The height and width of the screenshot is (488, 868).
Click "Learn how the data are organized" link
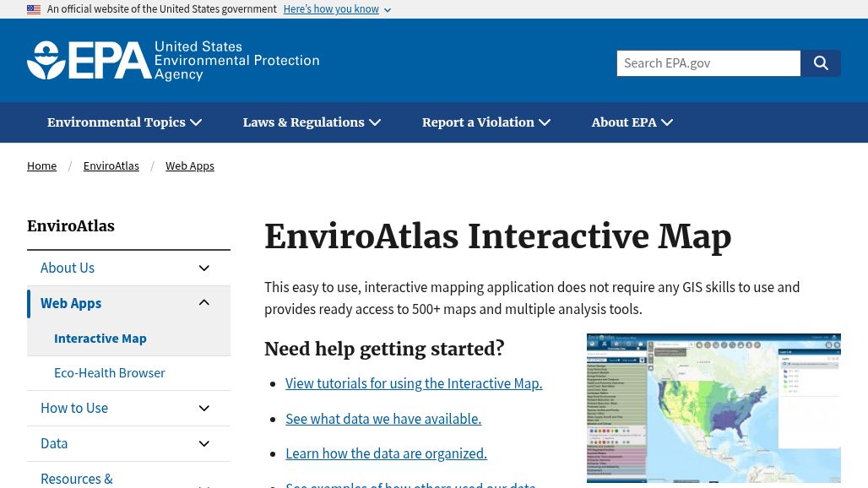point(386,453)
